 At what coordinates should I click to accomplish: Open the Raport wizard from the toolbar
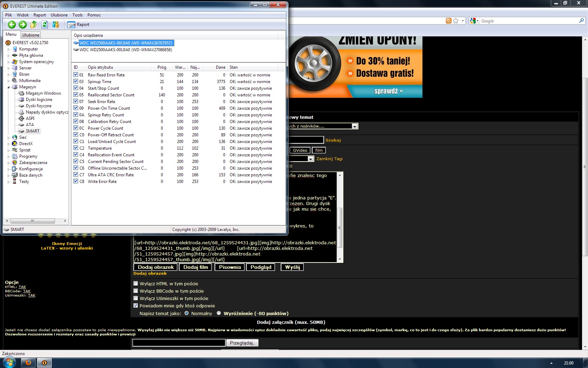pos(78,25)
